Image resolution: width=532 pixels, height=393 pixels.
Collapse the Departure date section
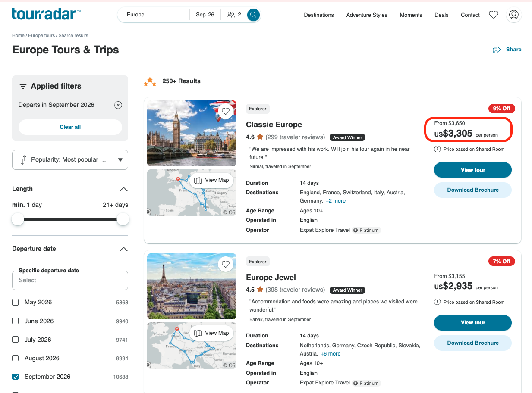point(123,249)
